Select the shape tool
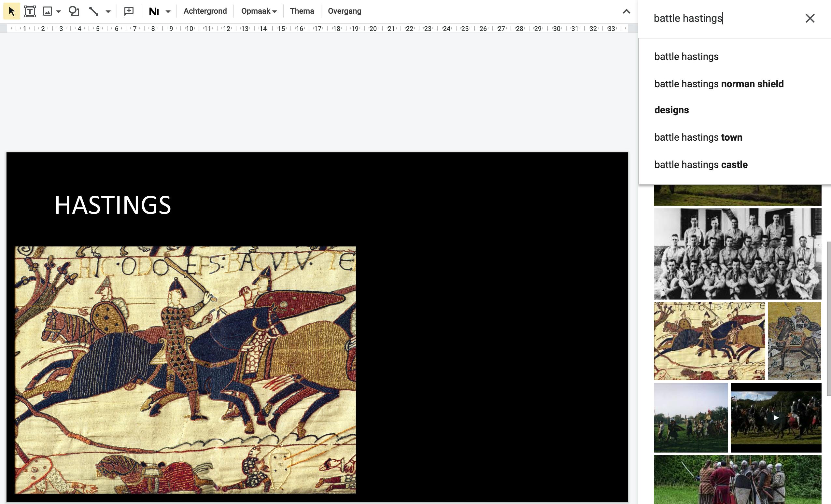This screenshot has height=504, width=831. tap(74, 11)
